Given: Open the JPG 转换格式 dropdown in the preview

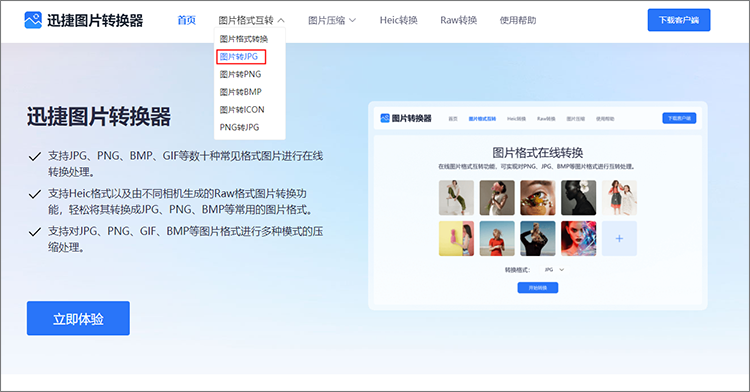Looking at the screenshot, I should tap(554, 270).
